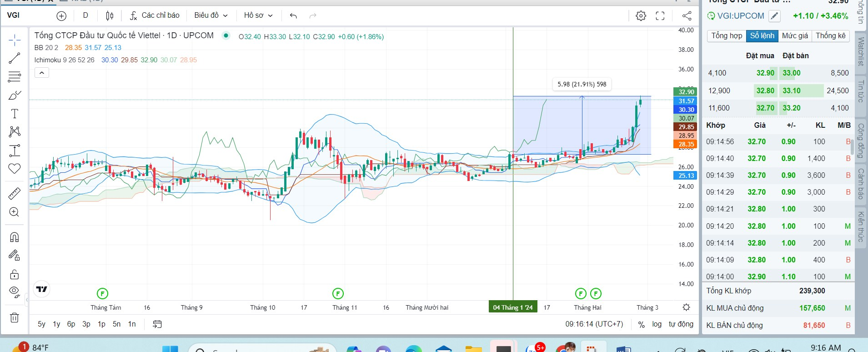Image resolution: width=868 pixels, height=352 pixels.
Task: Click the ask price 33.00 cell
Action: click(x=792, y=73)
